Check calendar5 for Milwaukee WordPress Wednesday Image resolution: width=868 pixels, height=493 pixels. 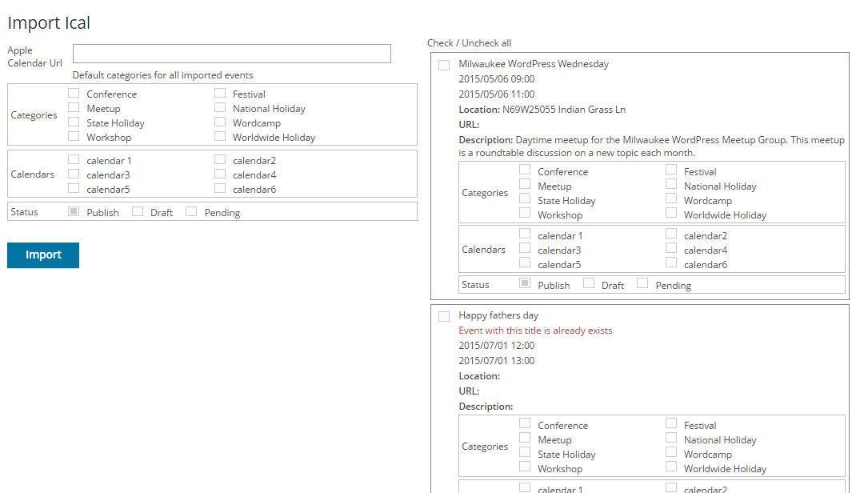[525, 263]
